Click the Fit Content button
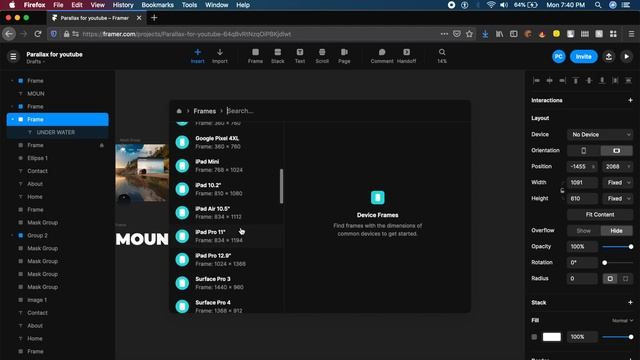 click(600, 215)
